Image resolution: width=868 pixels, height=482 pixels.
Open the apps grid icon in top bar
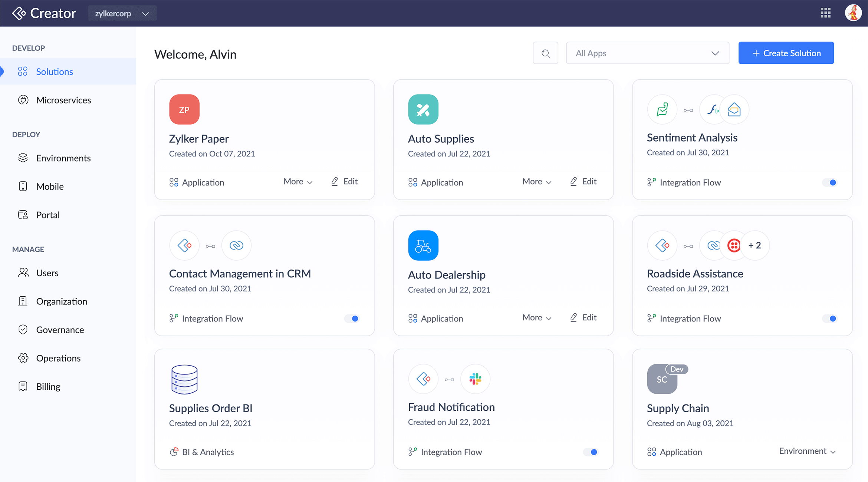tap(826, 13)
